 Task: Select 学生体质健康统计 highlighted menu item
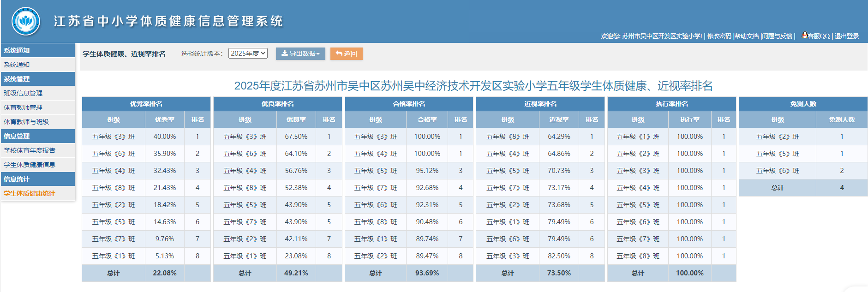click(30, 193)
